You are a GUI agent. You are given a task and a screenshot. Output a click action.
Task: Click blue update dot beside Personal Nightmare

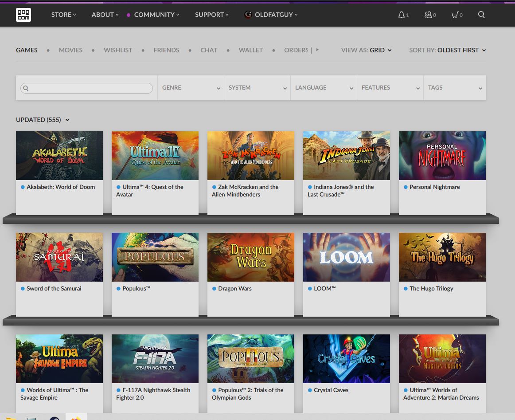(x=406, y=187)
